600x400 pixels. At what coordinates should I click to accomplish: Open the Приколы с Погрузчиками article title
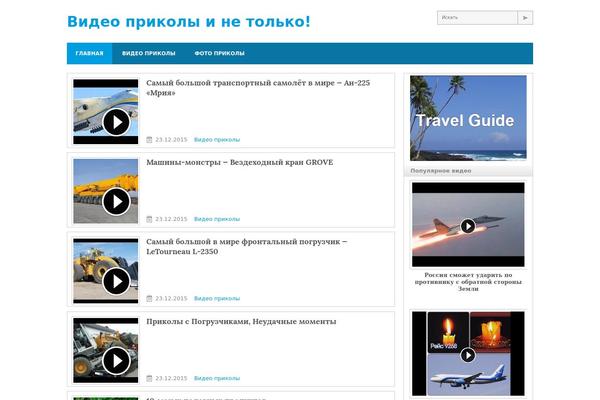coord(241,322)
